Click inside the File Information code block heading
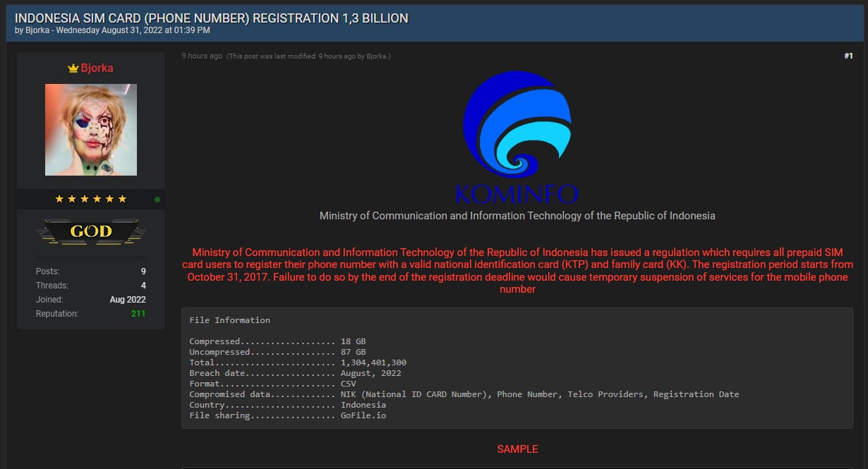Screen dimensions: 868x469 (x=229, y=320)
